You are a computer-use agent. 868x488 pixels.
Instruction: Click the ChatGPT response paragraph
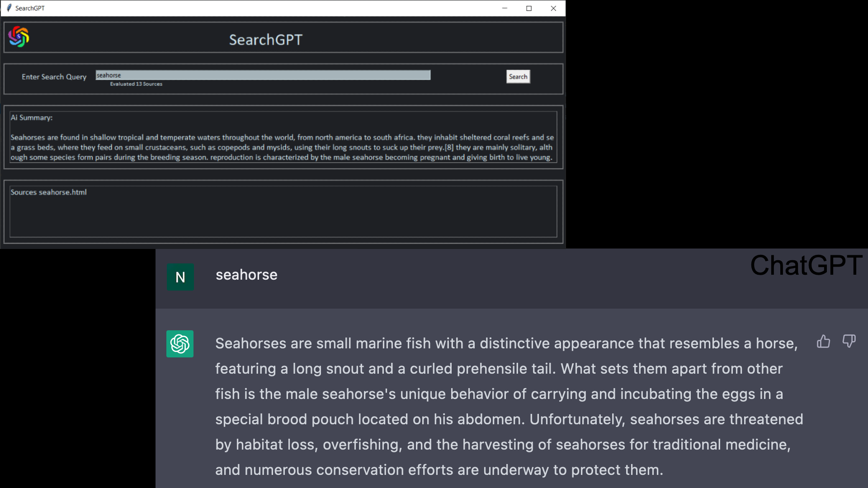(x=506, y=406)
